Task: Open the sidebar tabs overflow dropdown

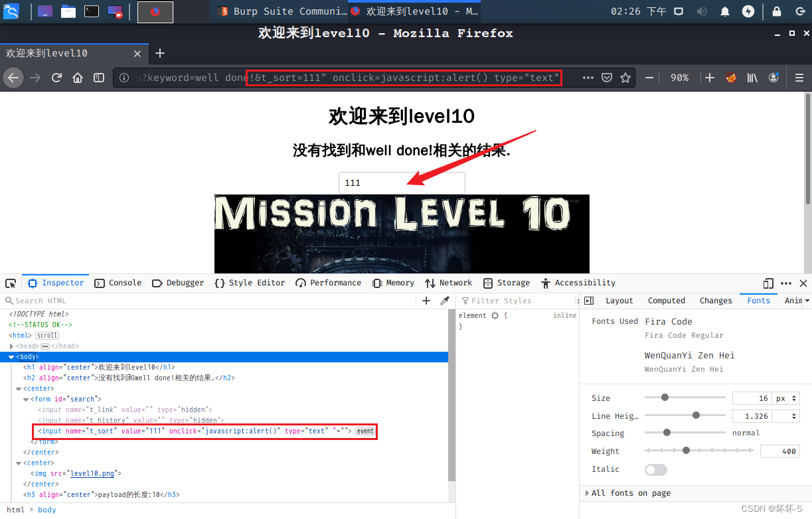Action: point(807,301)
